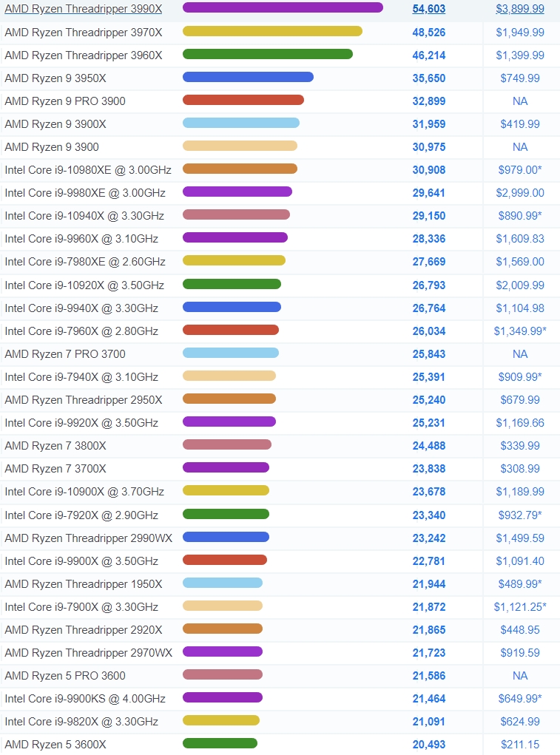Select Intel Core i9-7980XE @ 2.60GHz
This screenshot has width=560, height=755.
point(85,262)
